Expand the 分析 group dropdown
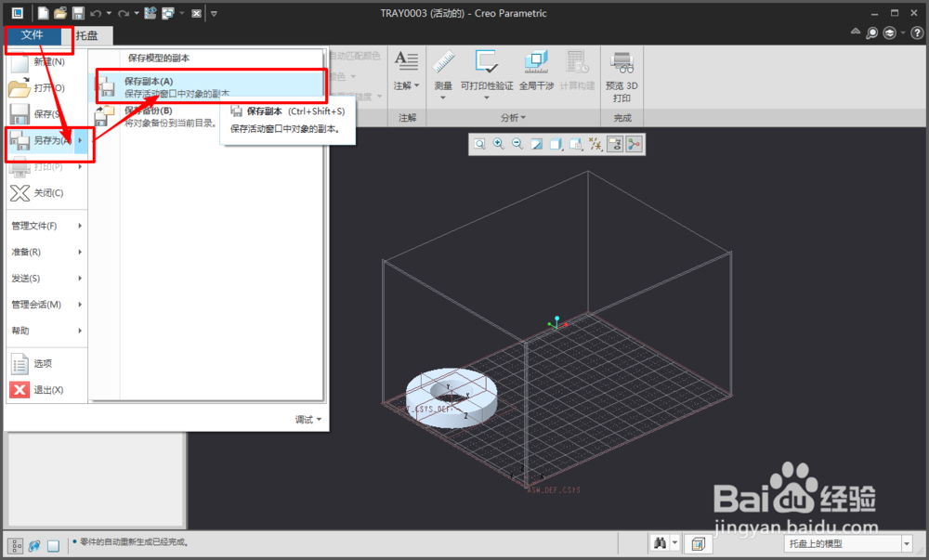Image resolution: width=929 pixels, height=560 pixels. 513,118
